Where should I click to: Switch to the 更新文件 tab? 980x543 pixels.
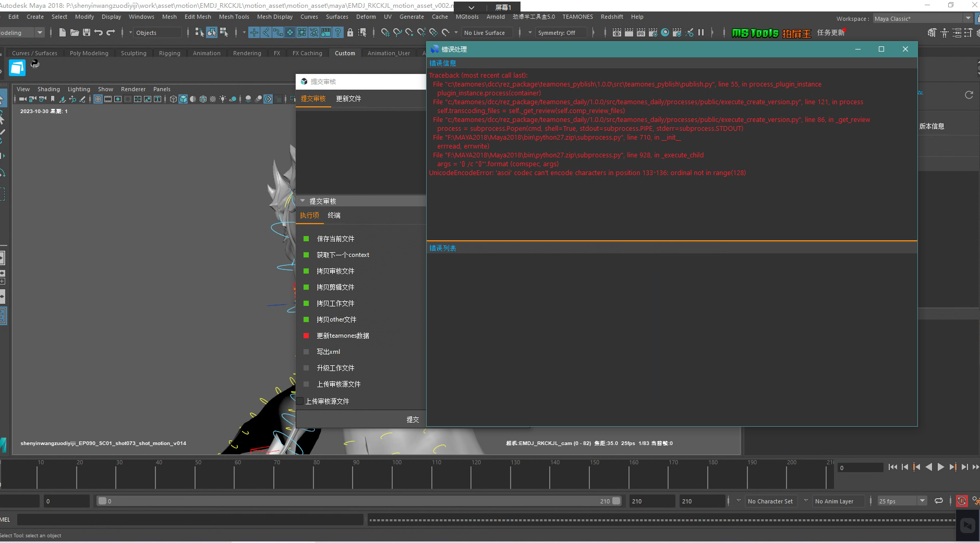[x=348, y=98]
